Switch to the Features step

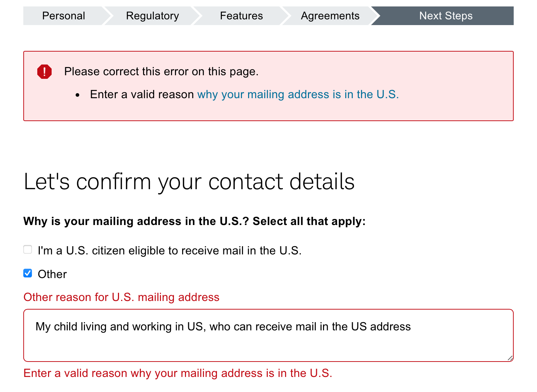click(x=241, y=16)
